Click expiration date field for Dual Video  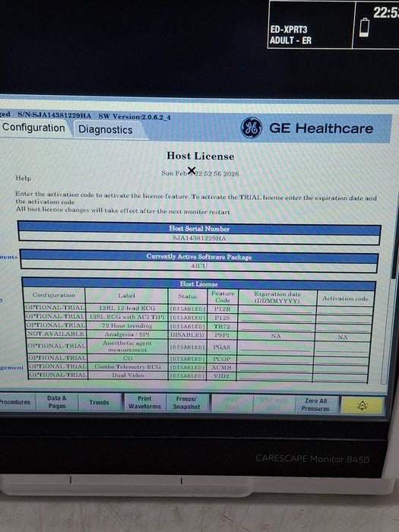click(x=274, y=376)
